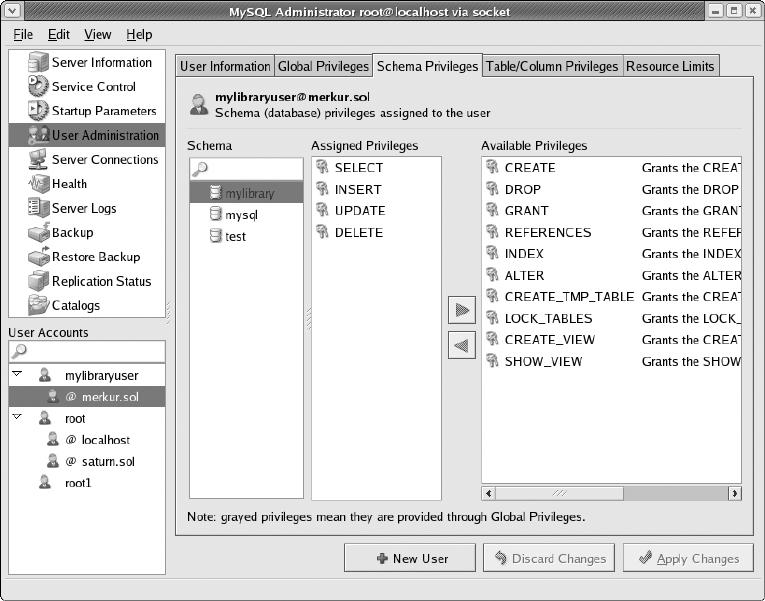This screenshot has width=765, height=601.
Task: Click the Backup drive icon
Action: coord(38,232)
